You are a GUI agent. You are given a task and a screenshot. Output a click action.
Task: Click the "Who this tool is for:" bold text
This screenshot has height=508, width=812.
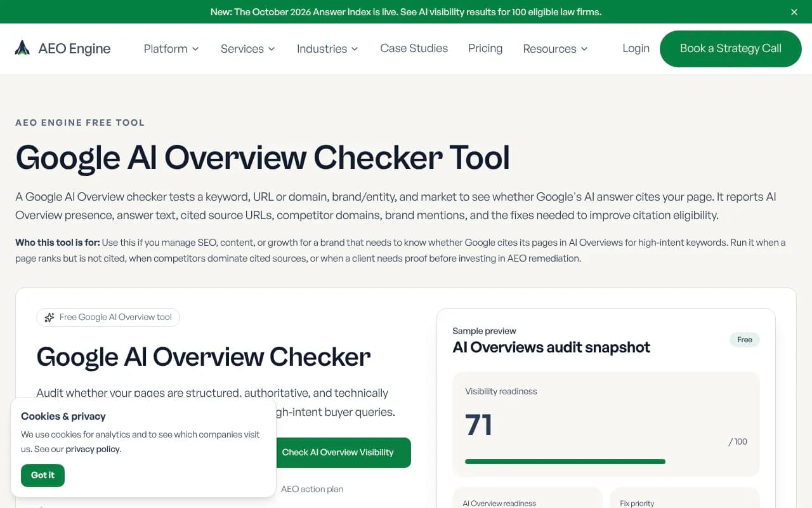pyautogui.click(x=58, y=243)
